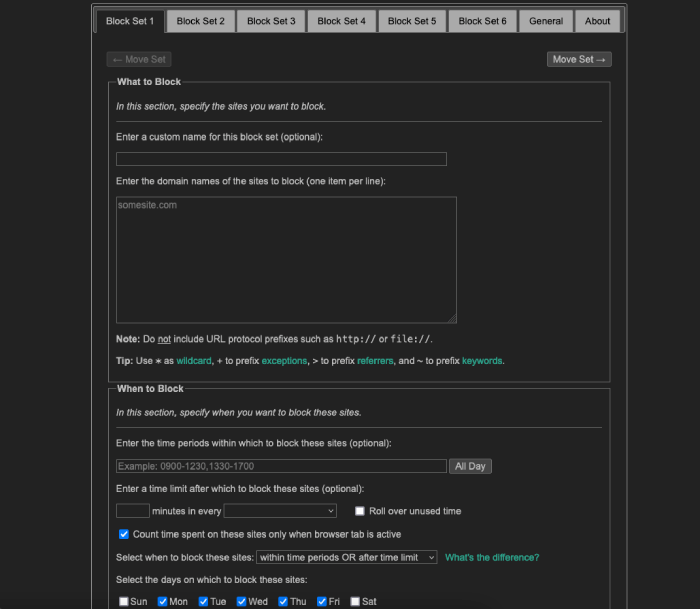Image resolution: width=700 pixels, height=609 pixels.
Task: Open the exceptions help link
Action: click(x=284, y=361)
